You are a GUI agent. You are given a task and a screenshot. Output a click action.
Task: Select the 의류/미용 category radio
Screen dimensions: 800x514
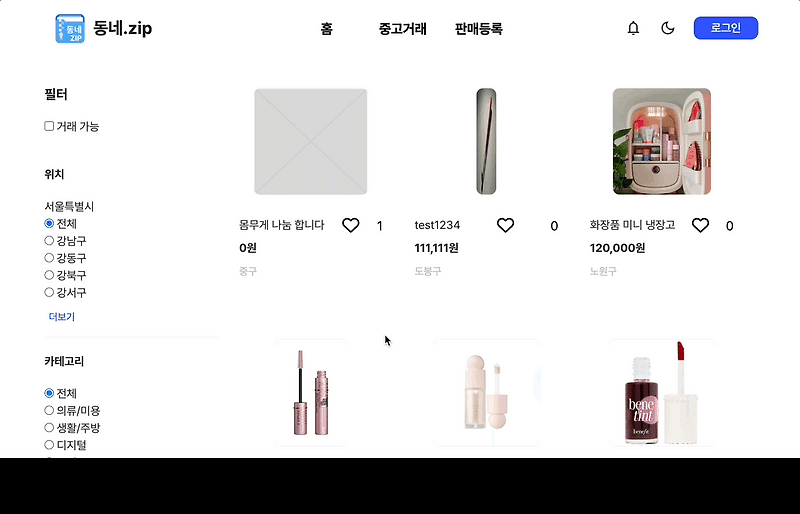click(49, 410)
